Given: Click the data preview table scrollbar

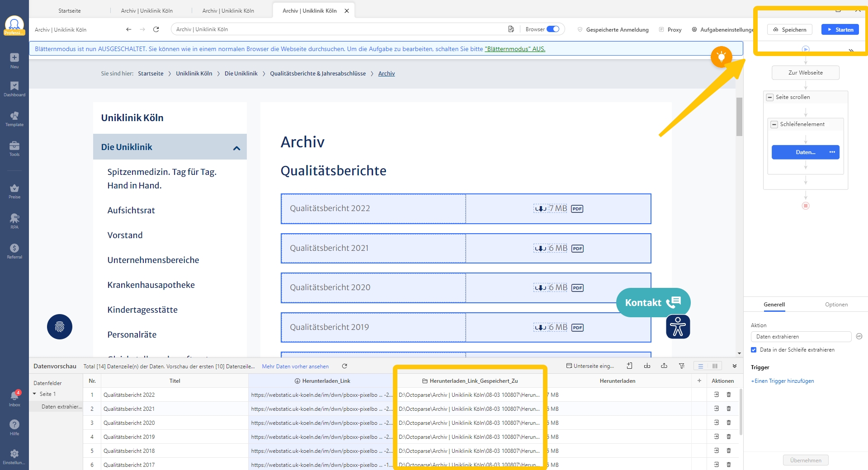Looking at the screenshot, I should (740, 411).
